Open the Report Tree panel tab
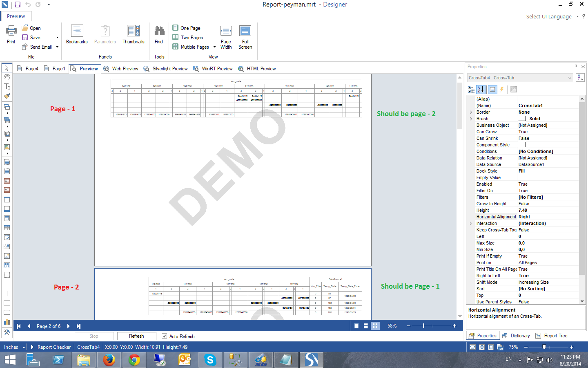The image size is (588, 368). [x=552, y=336]
